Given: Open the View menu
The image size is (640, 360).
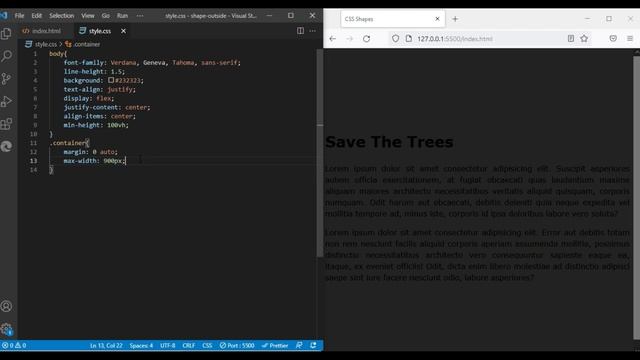Looking at the screenshot, I should point(88,16).
